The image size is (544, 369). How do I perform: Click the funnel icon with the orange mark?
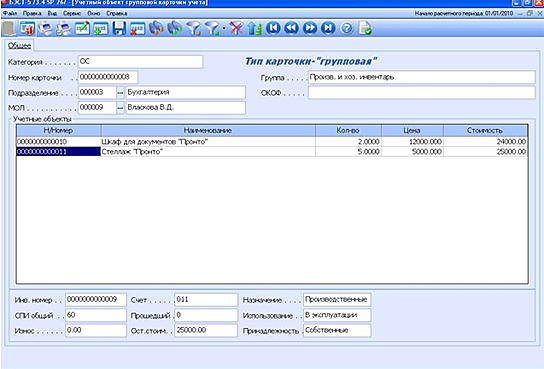[x=194, y=28]
